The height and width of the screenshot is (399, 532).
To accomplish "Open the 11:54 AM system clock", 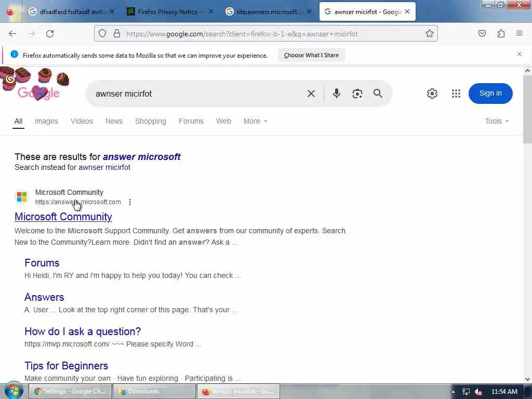I will click(504, 392).
